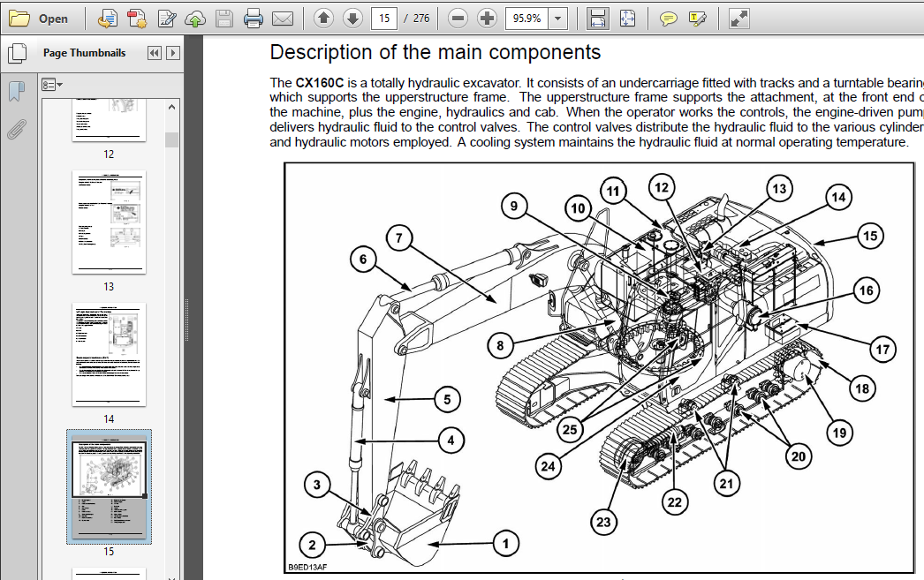Select page 12 thumbnail
Viewport: 924px width, 580px height.
click(x=109, y=120)
